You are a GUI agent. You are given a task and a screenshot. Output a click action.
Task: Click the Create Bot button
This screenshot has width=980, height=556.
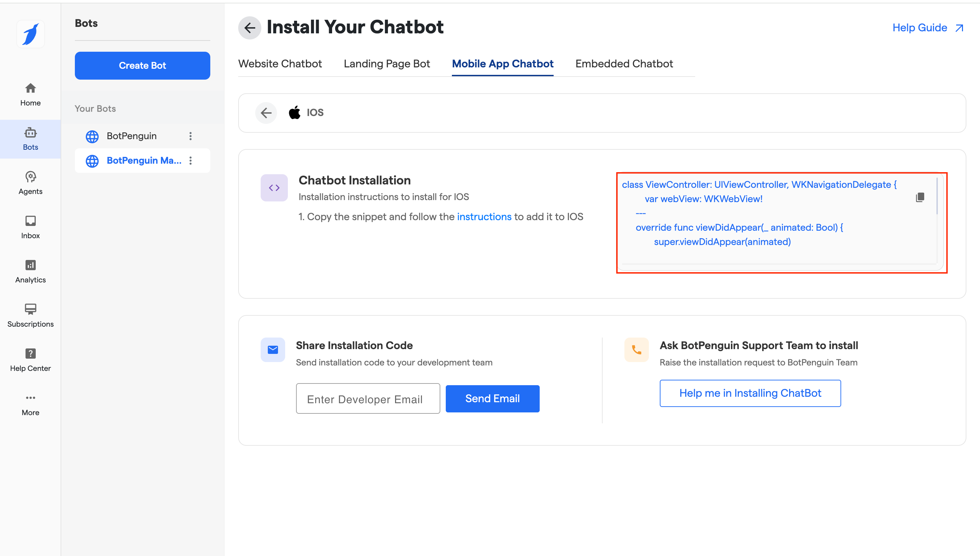(x=142, y=65)
